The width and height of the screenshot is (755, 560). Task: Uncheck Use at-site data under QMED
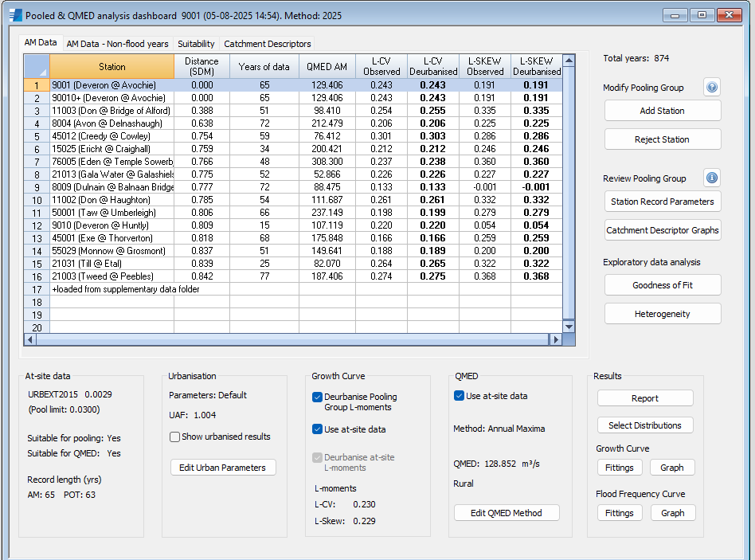(459, 396)
